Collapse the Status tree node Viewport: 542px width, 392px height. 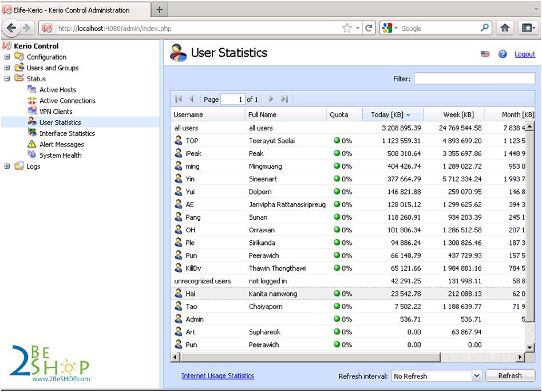coord(7,78)
